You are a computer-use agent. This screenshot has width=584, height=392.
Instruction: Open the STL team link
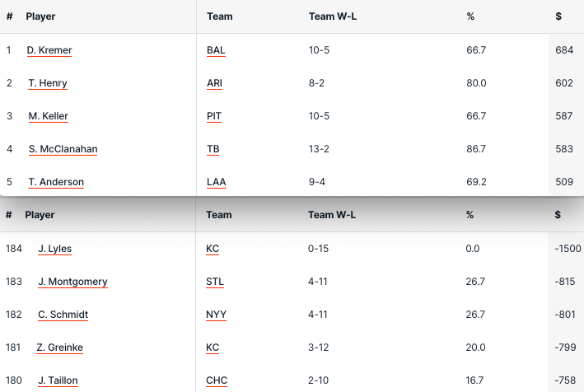pyautogui.click(x=214, y=282)
